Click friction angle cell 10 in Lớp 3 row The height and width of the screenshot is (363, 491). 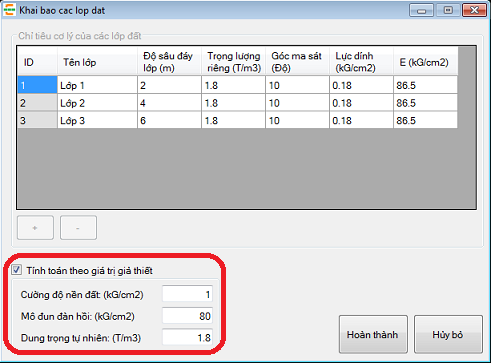[297, 120]
